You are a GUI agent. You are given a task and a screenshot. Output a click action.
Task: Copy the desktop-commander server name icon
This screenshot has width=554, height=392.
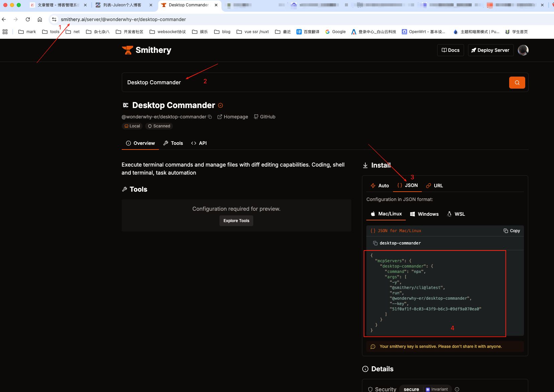(375, 243)
